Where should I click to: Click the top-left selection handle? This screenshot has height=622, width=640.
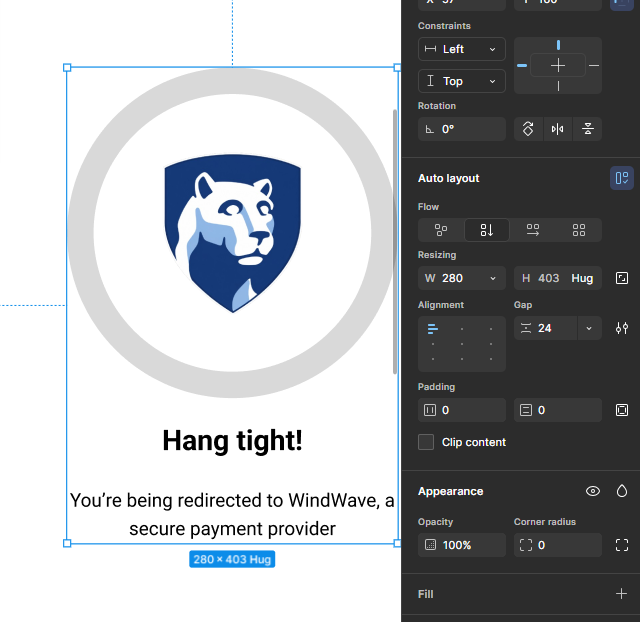coord(67,68)
